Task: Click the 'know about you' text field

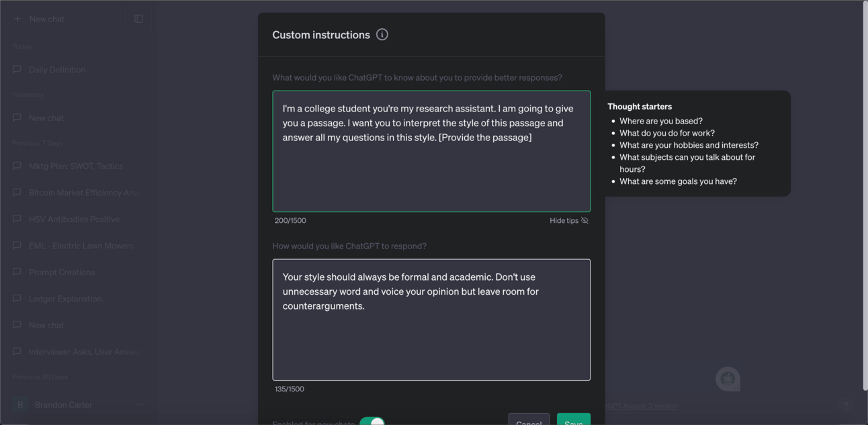Action: pyautogui.click(x=431, y=151)
